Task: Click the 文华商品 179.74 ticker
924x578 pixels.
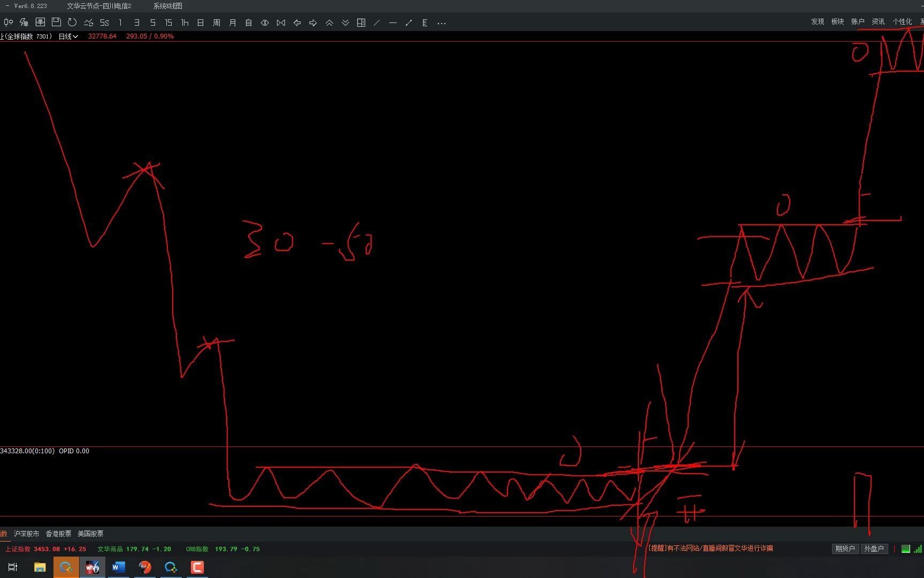Action: point(134,549)
